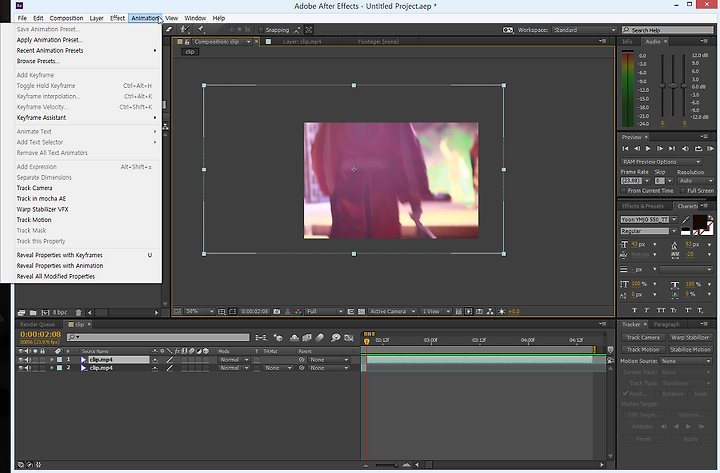Click the Stabilize Motion button in Tracker panel
The height and width of the screenshot is (473, 720).
(x=690, y=349)
